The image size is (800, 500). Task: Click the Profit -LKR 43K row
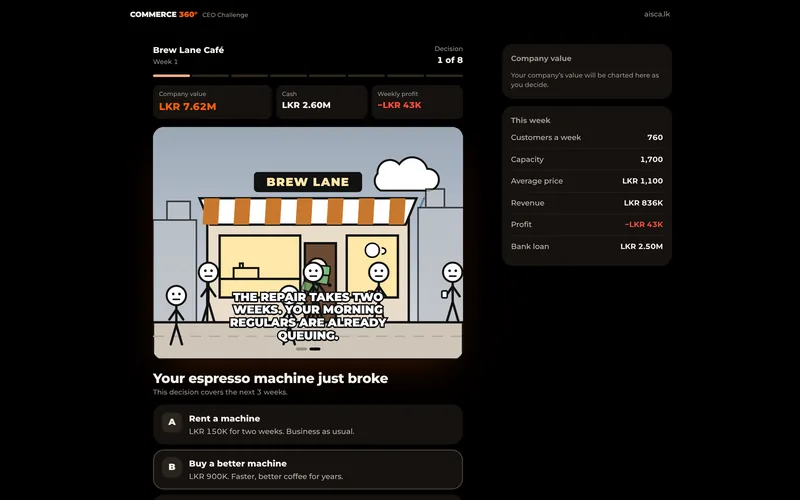tap(587, 224)
